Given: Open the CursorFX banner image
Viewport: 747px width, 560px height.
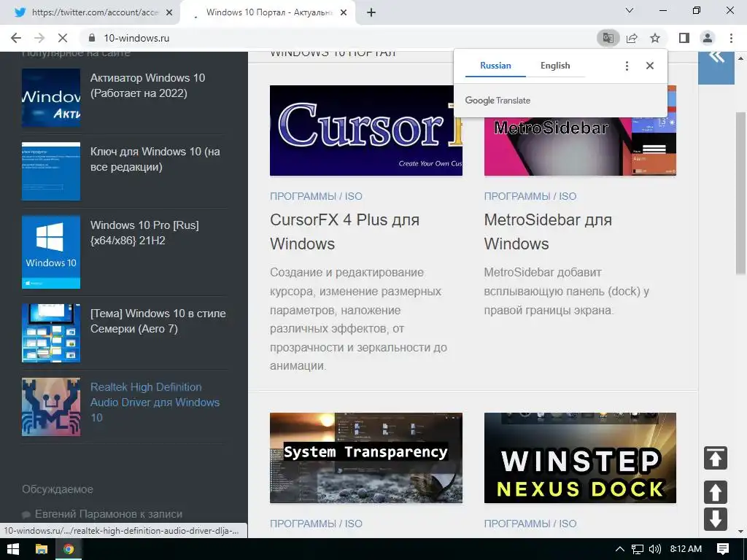Looking at the screenshot, I should click(366, 131).
